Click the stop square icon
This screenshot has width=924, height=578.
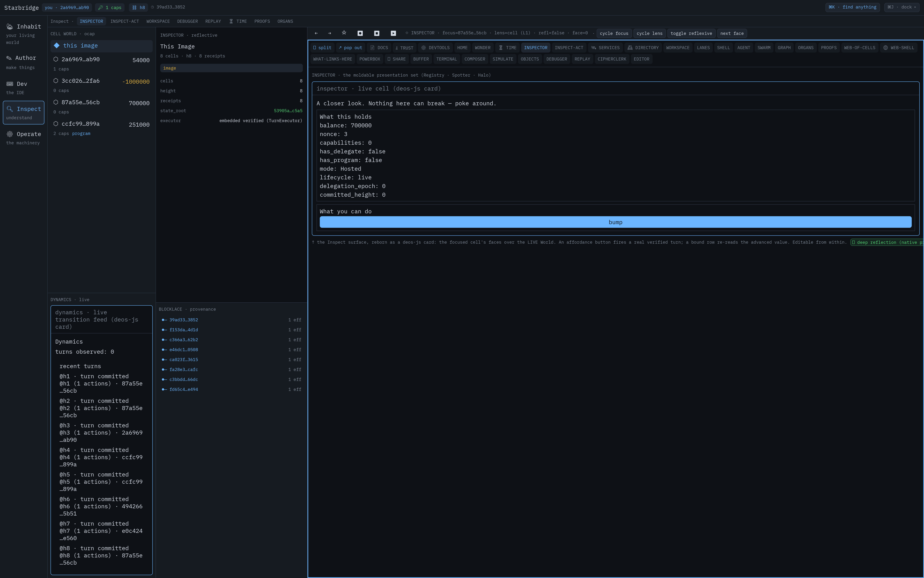pos(377,33)
